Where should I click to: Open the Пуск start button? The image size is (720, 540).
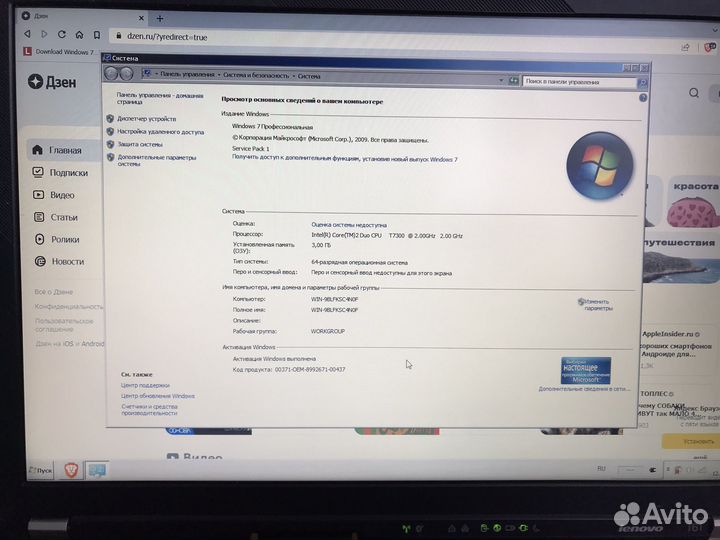point(40,471)
